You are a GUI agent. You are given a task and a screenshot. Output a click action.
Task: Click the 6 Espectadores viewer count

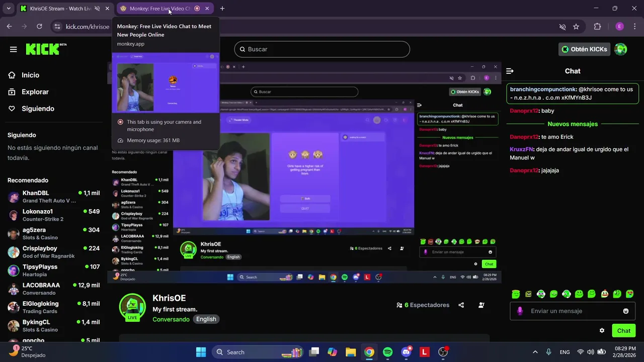(423, 305)
